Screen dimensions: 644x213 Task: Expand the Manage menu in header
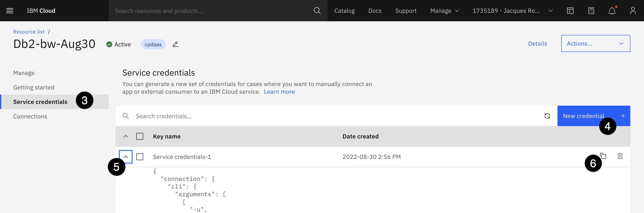point(445,11)
